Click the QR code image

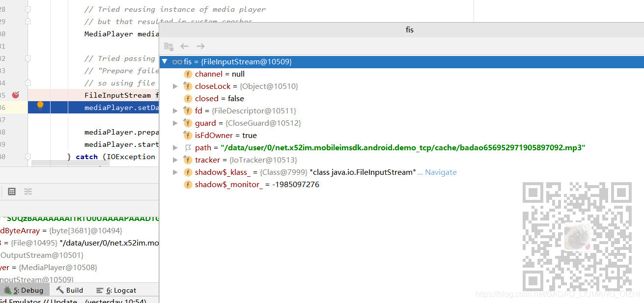tap(577, 236)
